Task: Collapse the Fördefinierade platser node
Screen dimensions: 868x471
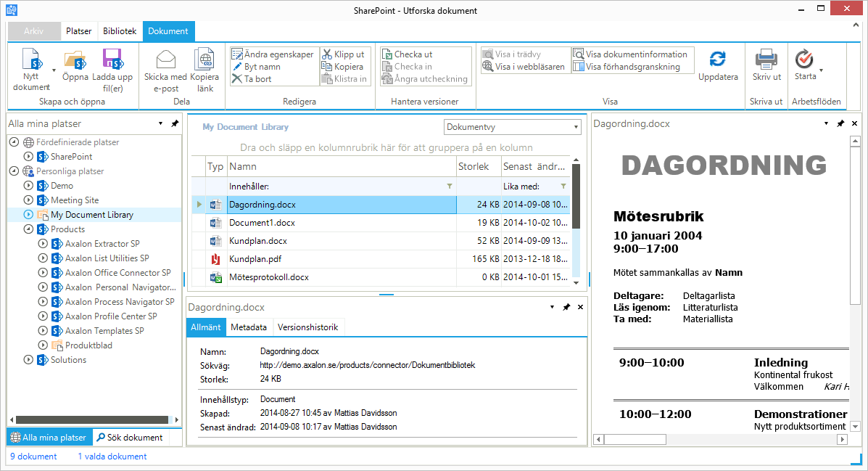Action: click(14, 142)
